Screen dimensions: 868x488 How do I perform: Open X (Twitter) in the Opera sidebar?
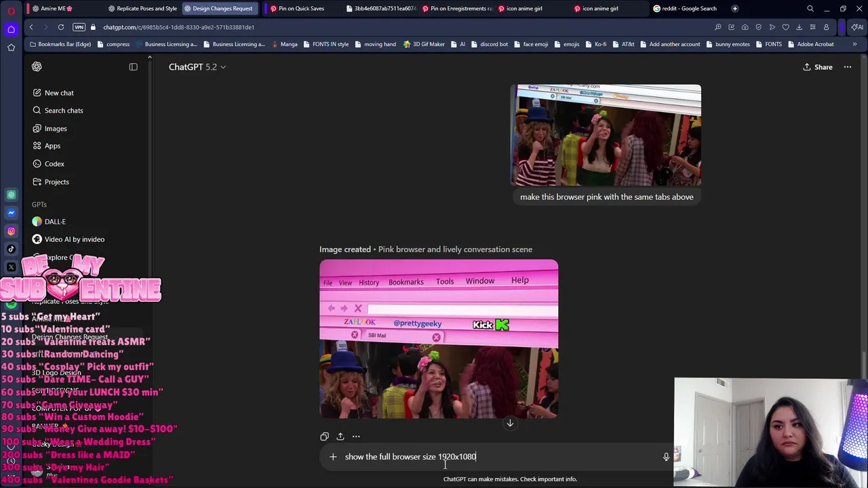click(11, 267)
